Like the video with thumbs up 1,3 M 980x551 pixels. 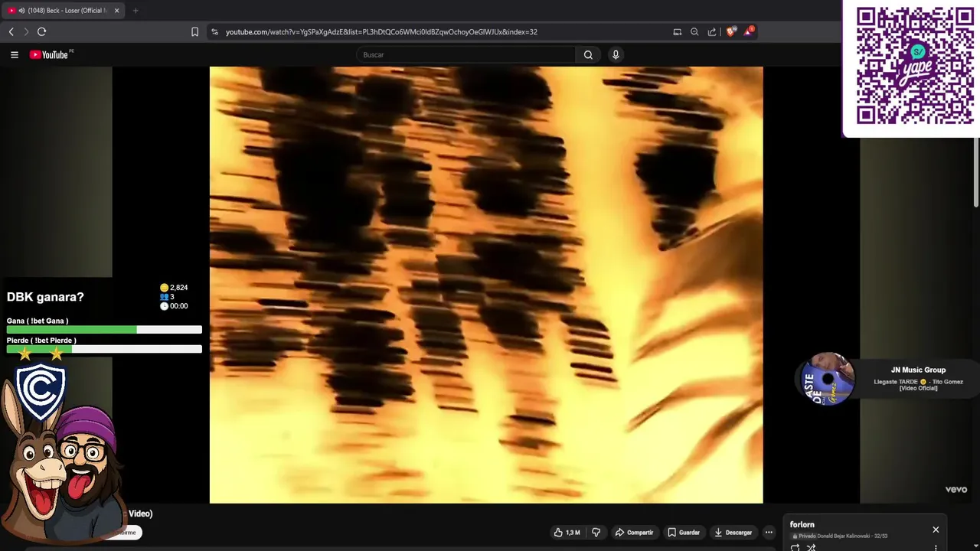[567, 533]
